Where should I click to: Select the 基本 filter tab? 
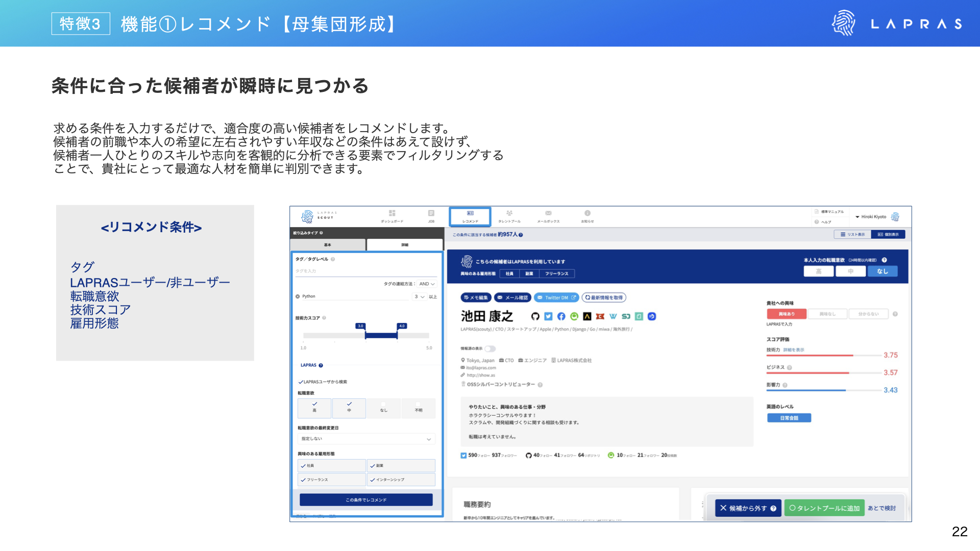[328, 245]
